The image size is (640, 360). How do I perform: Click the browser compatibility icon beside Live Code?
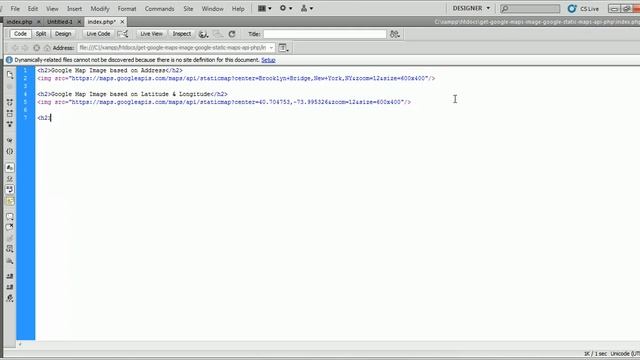tap(123, 34)
